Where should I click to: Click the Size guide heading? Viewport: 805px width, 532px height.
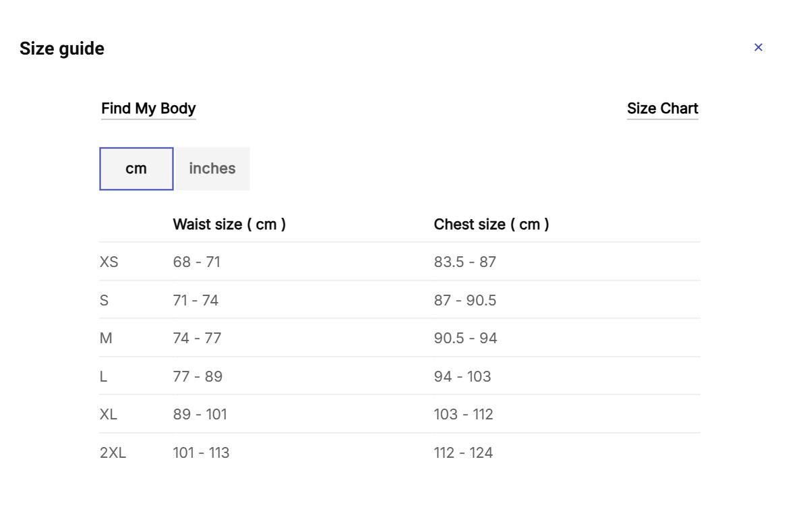[62, 49]
